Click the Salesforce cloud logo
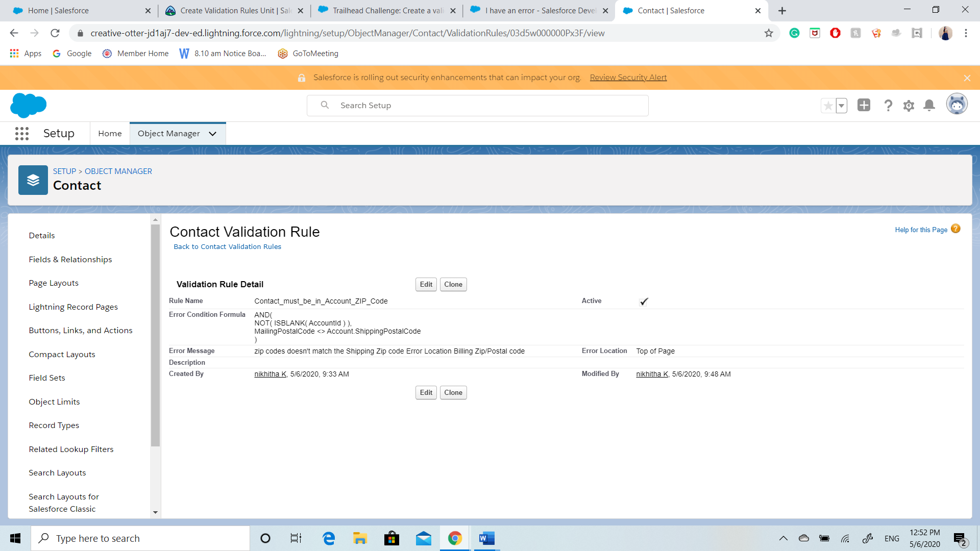The width and height of the screenshot is (980, 551). click(x=28, y=106)
